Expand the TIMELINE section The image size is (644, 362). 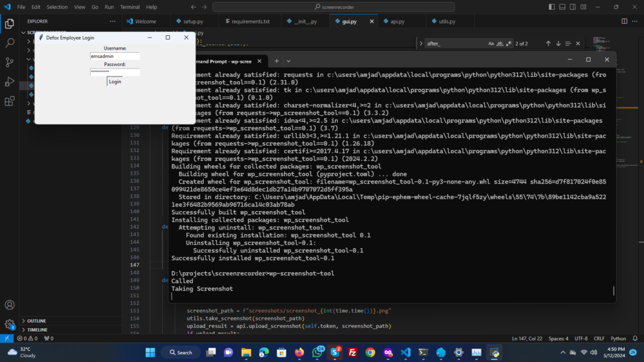37,329
